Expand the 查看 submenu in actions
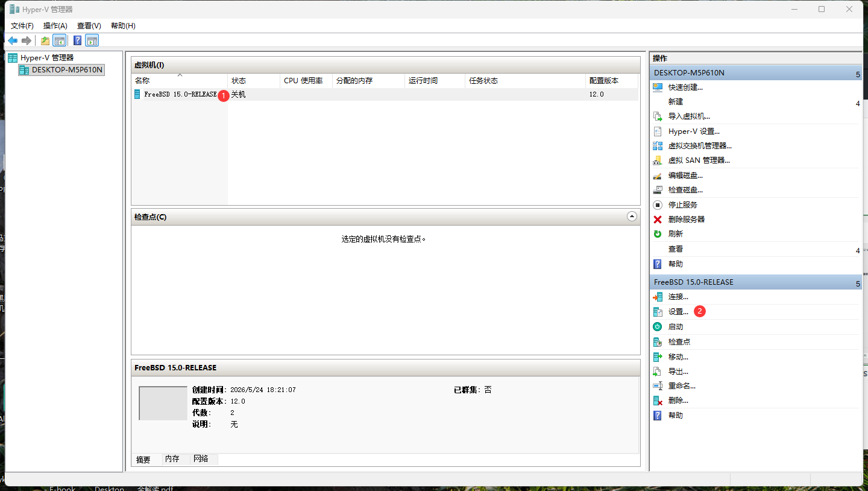The image size is (868, 491). (858, 250)
